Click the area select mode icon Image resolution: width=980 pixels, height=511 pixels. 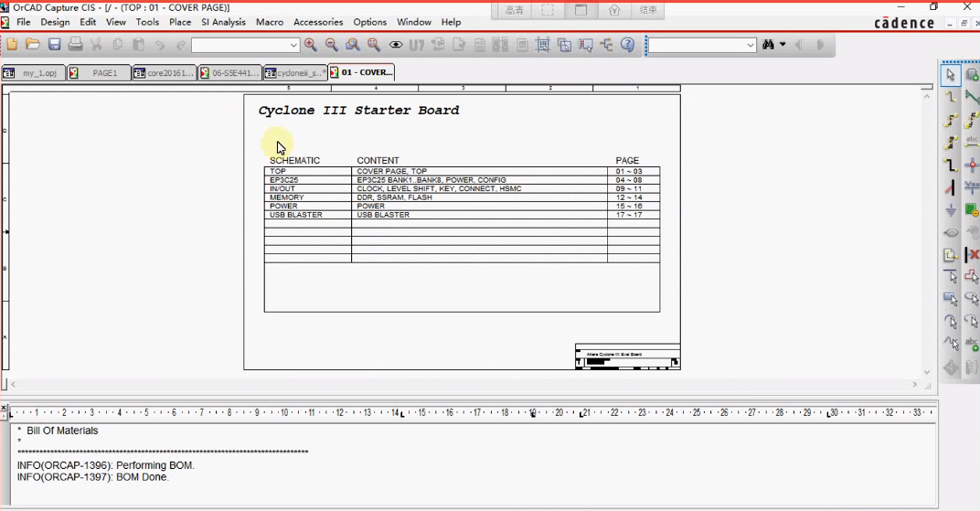(x=564, y=45)
